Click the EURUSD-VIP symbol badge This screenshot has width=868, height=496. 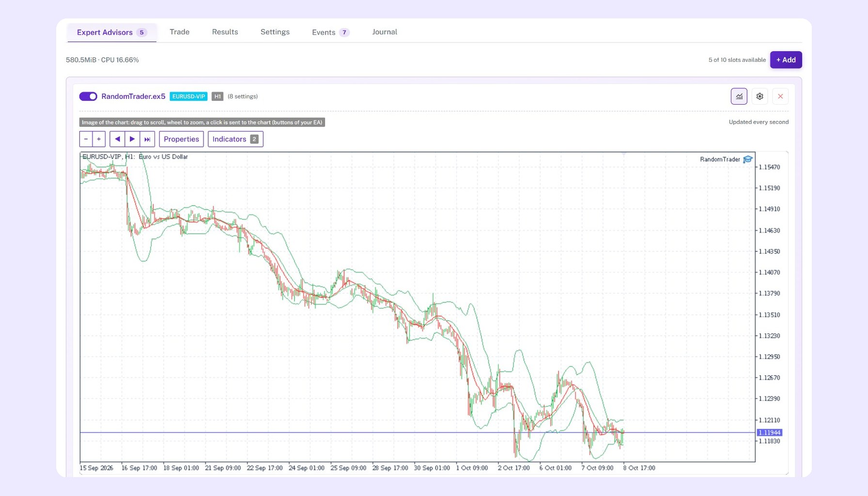click(x=188, y=96)
